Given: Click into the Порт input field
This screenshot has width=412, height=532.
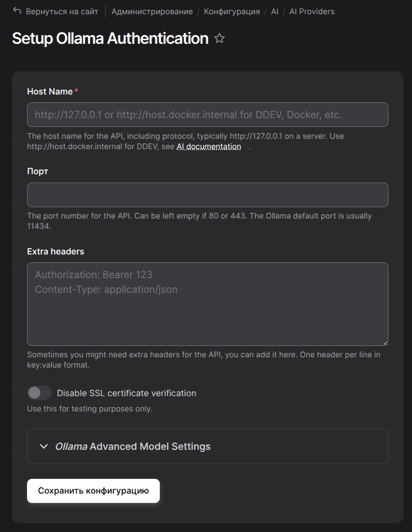Looking at the screenshot, I should [207, 195].
